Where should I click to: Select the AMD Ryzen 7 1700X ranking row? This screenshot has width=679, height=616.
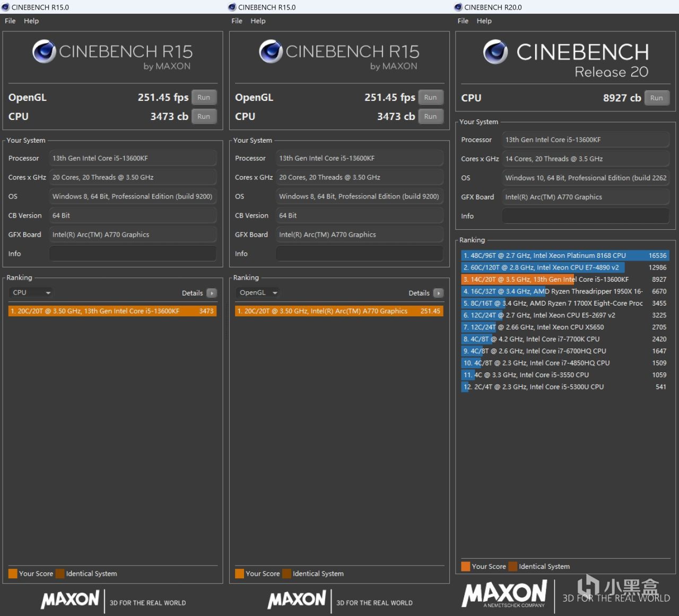565,303
